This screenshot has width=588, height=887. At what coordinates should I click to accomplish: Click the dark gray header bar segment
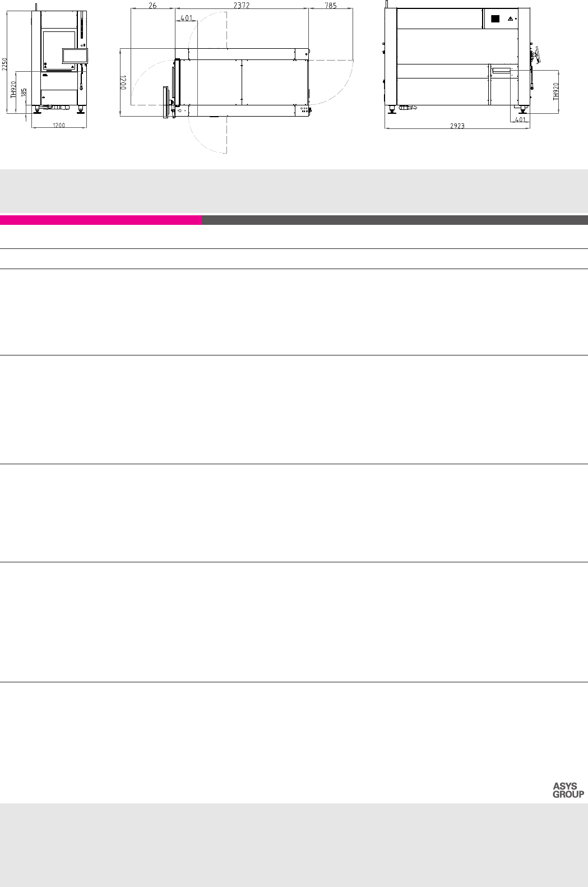click(x=395, y=220)
